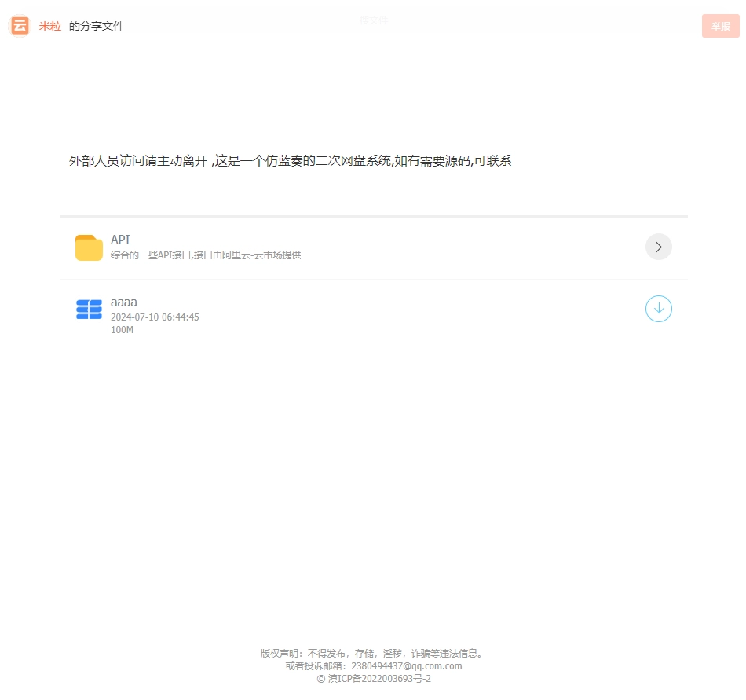Click the gray chevron icon on the API row
The image size is (746, 700).
[658, 247]
